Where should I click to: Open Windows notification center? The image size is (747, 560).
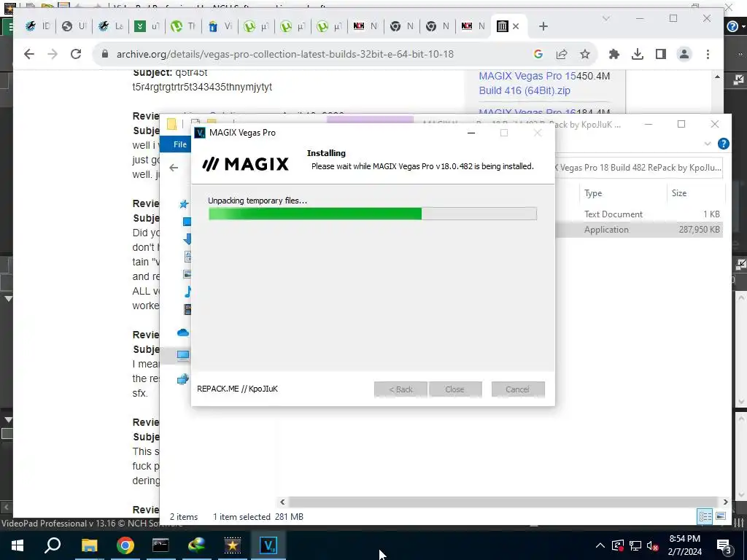[x=724, y=545]
